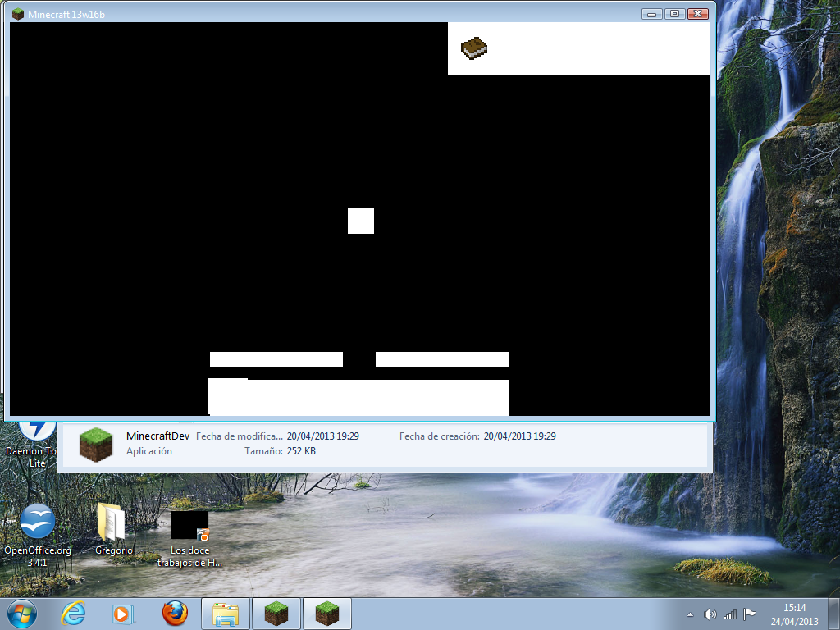
Task: Open the network signal tray icon
Action: tap(729, 614)
